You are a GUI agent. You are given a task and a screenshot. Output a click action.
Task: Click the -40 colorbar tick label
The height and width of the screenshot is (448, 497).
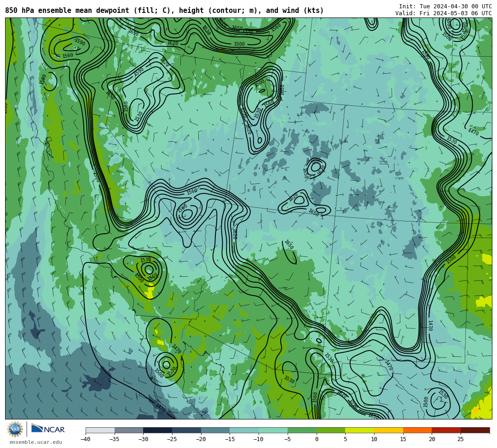(86, 439)
